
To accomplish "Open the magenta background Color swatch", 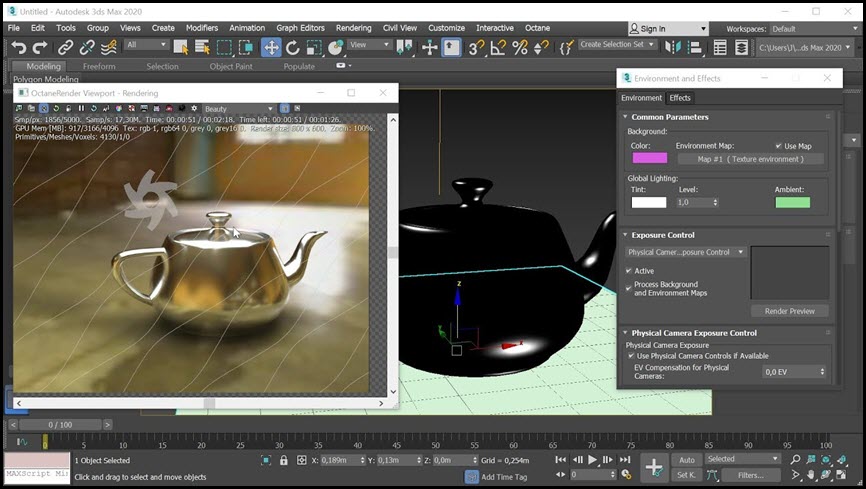I will coord(650,158).
